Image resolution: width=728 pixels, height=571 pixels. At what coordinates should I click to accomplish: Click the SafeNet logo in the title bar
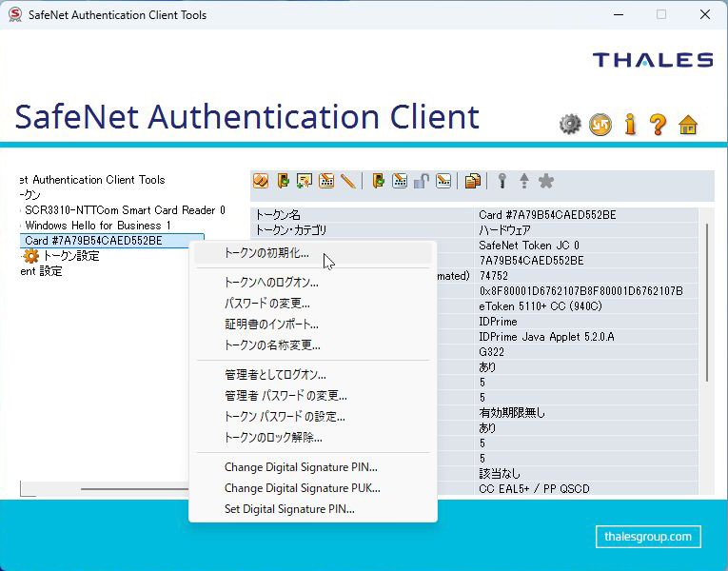click(15, 14)
